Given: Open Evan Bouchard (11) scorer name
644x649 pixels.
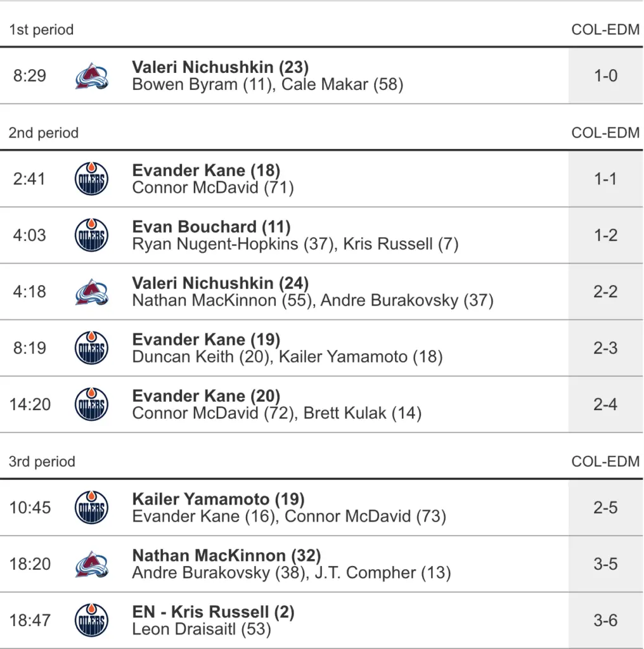Looking at the screenshot, I should pos(211,226).
